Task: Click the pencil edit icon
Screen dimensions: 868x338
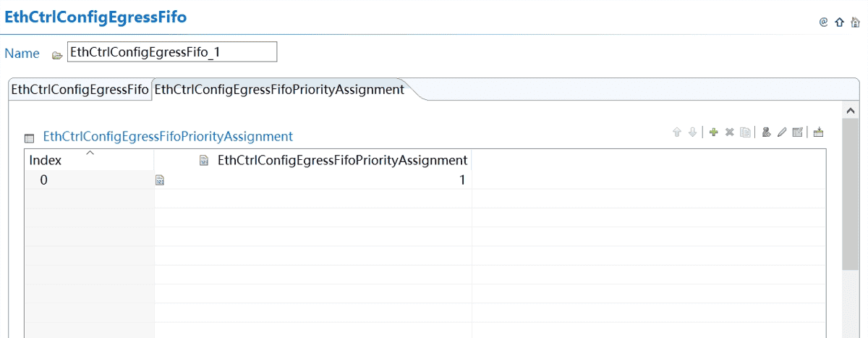Action: coord(782,132)
